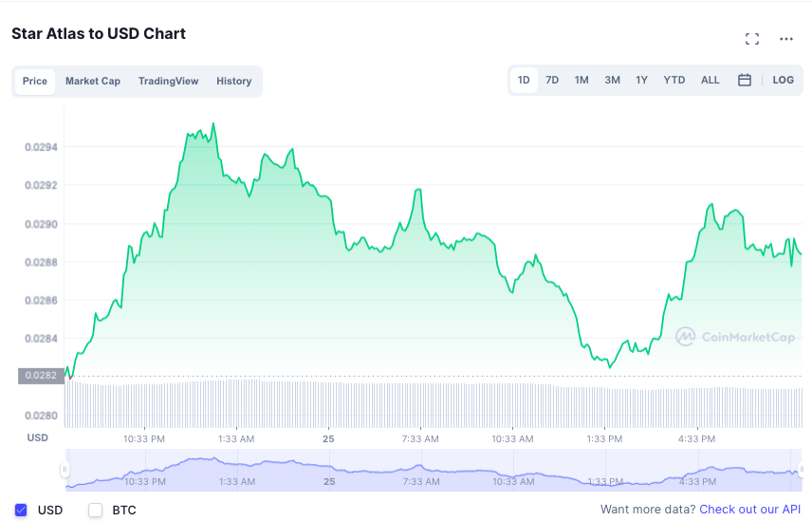Check the BTC currency checkbox

click(95, 511)
